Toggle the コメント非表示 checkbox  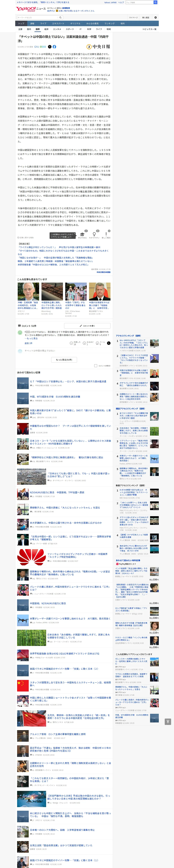coord(96,366)
